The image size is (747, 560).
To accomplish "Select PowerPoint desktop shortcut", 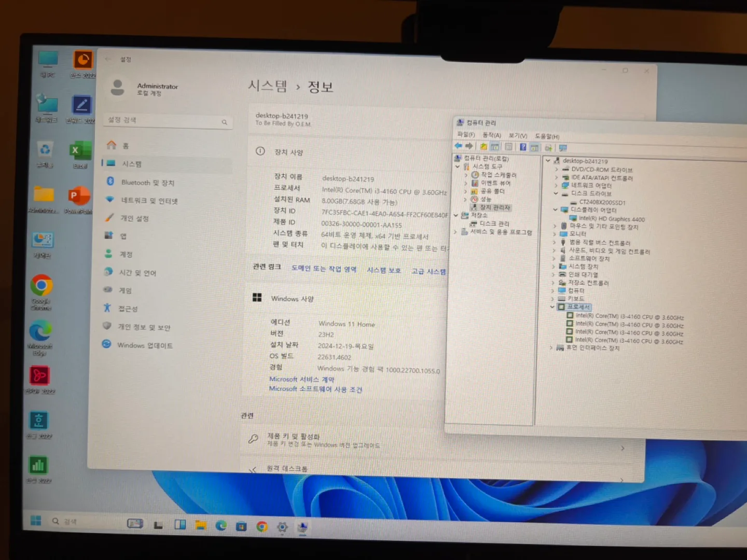I will [79, 200].
